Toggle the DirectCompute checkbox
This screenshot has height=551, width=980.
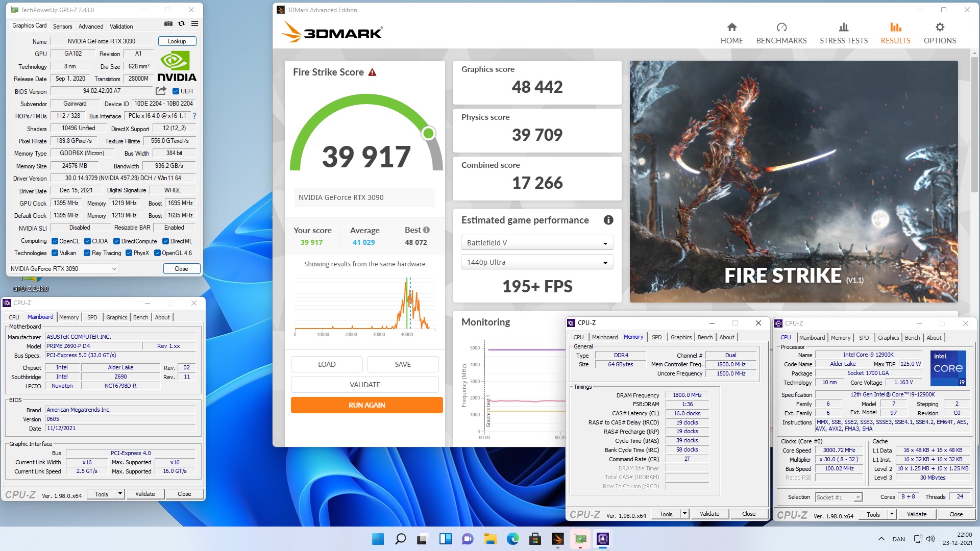tap(116, 241)
